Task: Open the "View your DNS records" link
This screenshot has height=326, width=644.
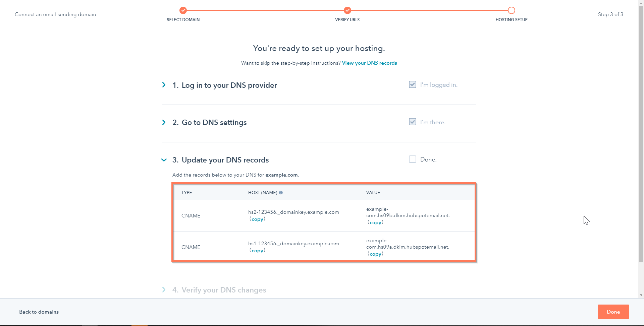Action: point(369,63)
